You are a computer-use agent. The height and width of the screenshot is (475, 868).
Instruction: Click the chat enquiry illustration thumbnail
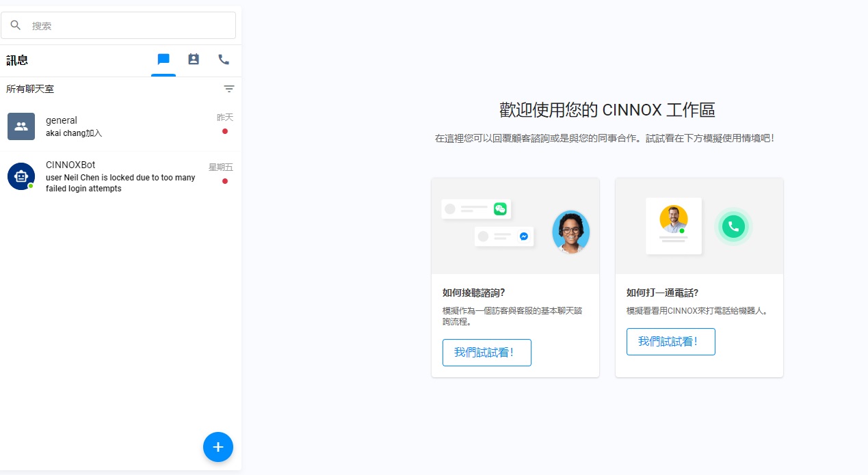pyautogui.click(x=516, y=226)
